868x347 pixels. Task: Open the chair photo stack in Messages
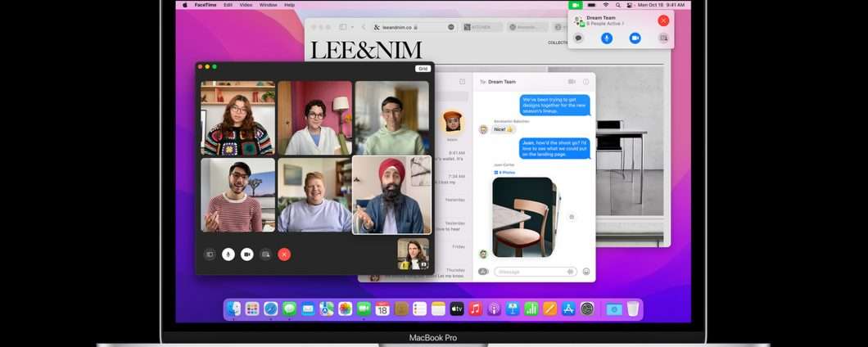click(x=524, y=217)
